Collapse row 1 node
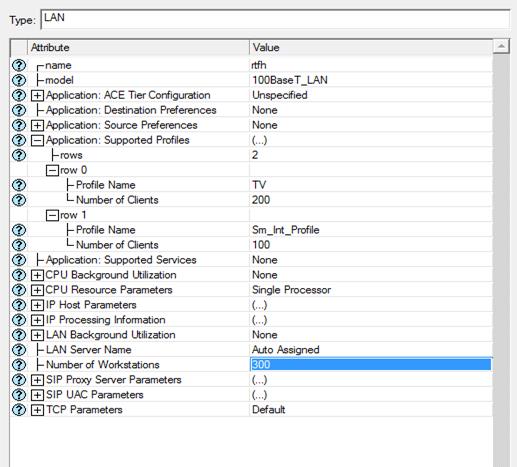The width and height of the screenshot is (517, 467). 52,215
